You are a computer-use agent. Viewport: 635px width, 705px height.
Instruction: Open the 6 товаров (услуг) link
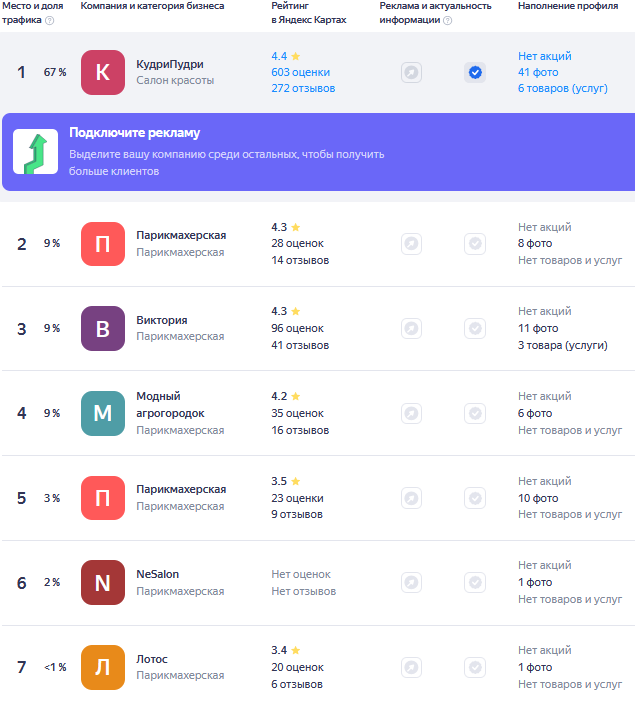563,89
